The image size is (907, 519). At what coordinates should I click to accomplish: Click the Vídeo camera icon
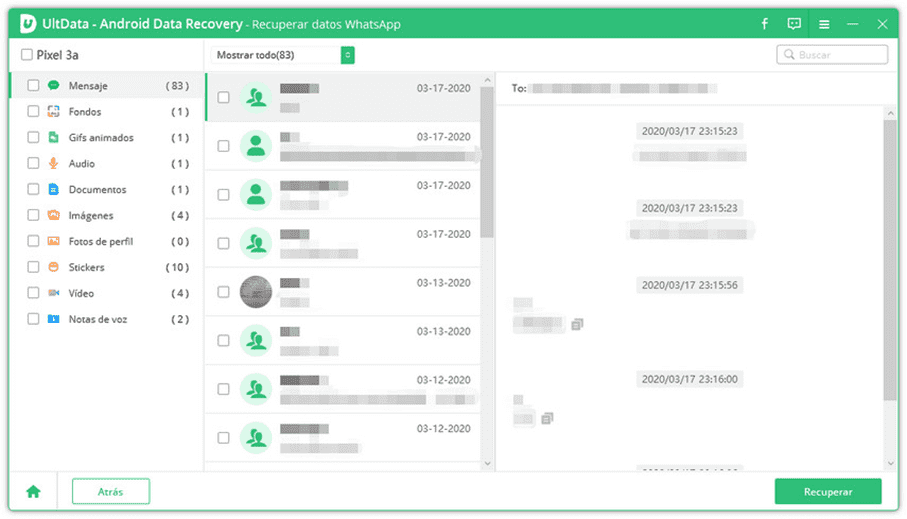54,293
